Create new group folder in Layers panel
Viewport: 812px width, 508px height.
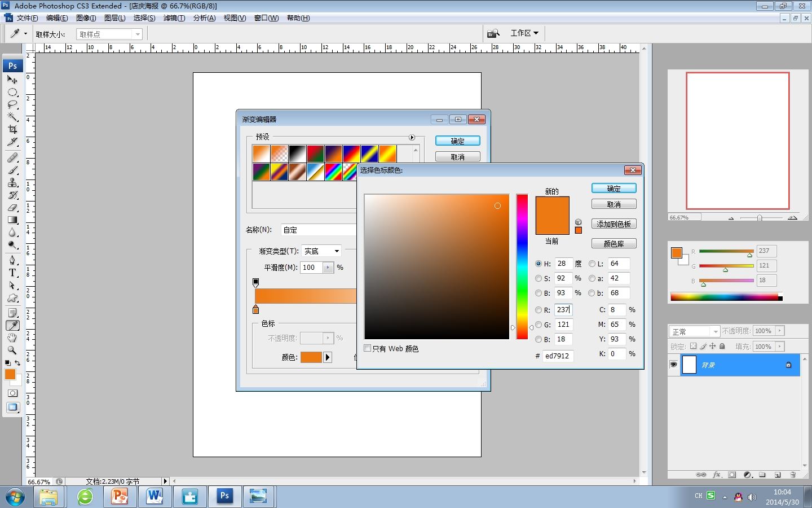[762, 475]
